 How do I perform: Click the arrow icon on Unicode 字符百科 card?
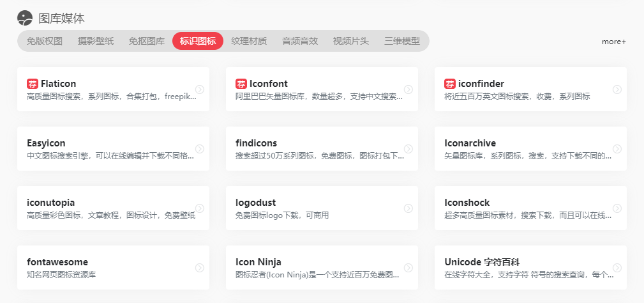(x=617, y=268)
